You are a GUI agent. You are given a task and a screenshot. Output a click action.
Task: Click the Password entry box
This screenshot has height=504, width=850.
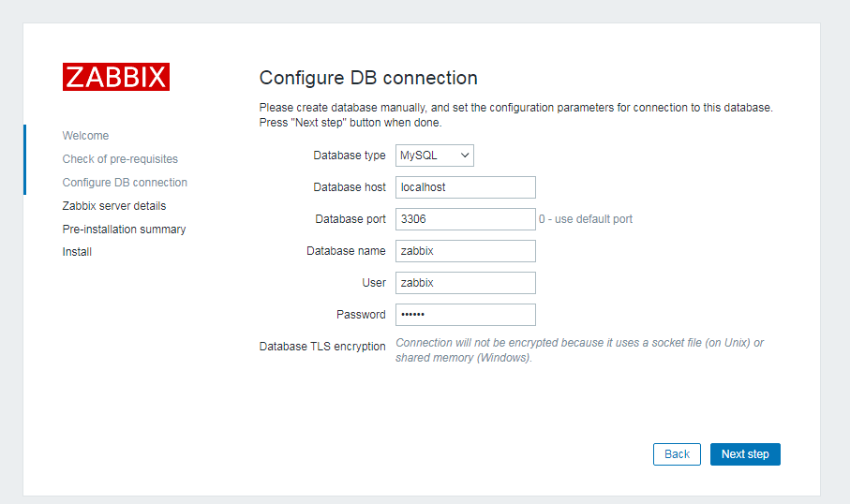coord(465,315)
